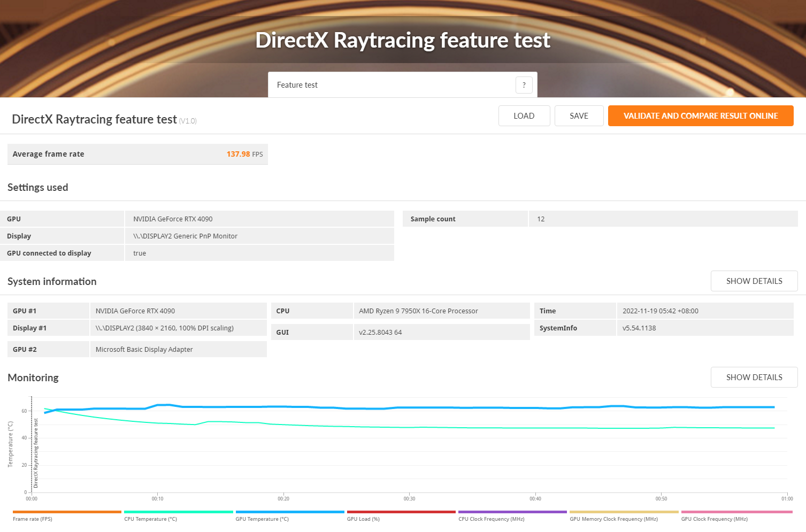The height and width of the screenshot is (532, 806).
Task: Click the DirectX Raytracing feature test chart marker
Action: click(36, 453)
